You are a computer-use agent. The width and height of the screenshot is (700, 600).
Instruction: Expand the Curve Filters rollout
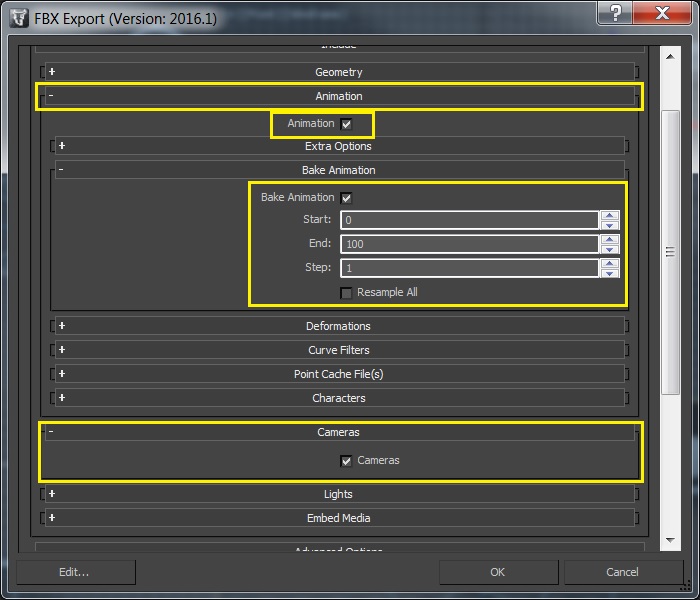pos(339,350)
